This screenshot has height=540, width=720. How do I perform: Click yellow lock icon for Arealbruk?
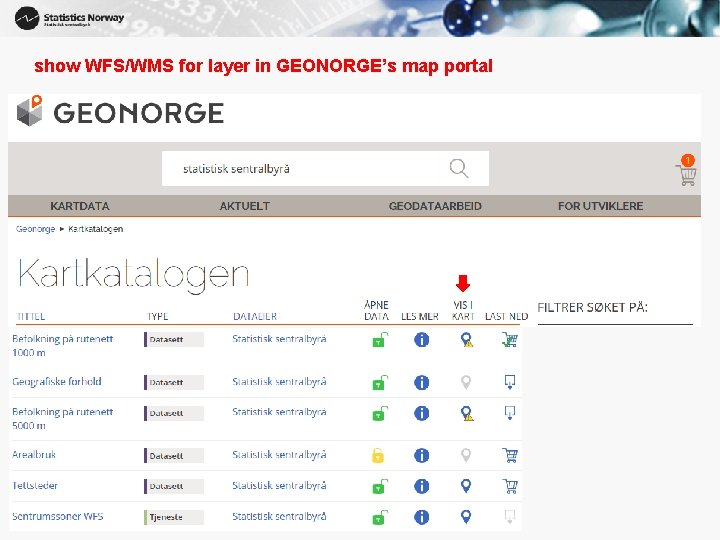click(x=377, y=456)
